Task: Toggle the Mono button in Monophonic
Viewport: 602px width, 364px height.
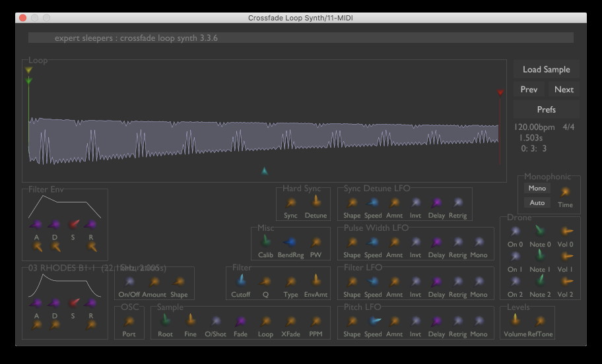Action: [537, 188]
